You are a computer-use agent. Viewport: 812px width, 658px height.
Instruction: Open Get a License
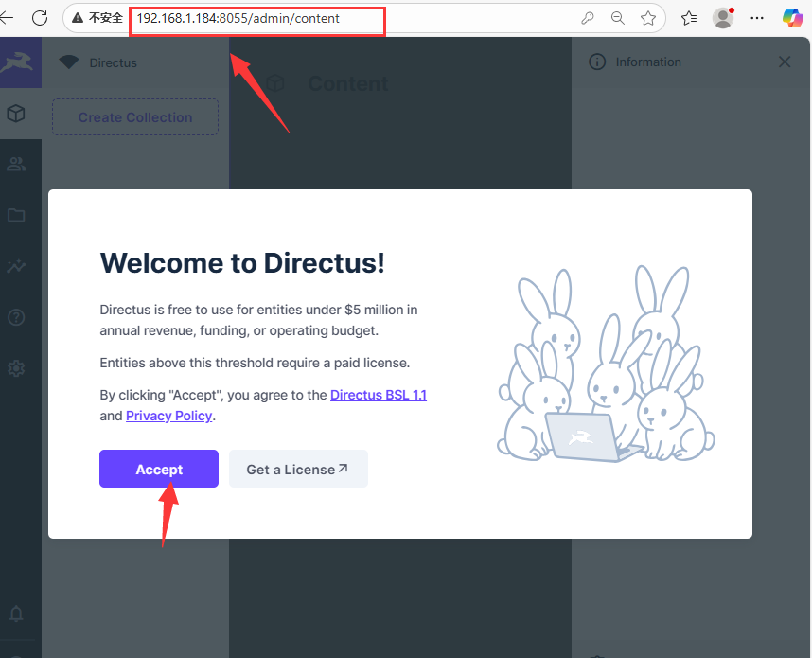click(x=298, y=469)
